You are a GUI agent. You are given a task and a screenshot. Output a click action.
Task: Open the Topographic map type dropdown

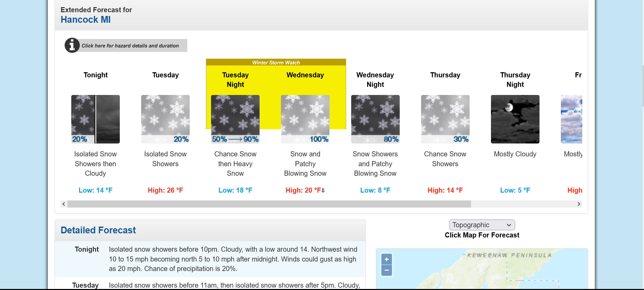482,225
